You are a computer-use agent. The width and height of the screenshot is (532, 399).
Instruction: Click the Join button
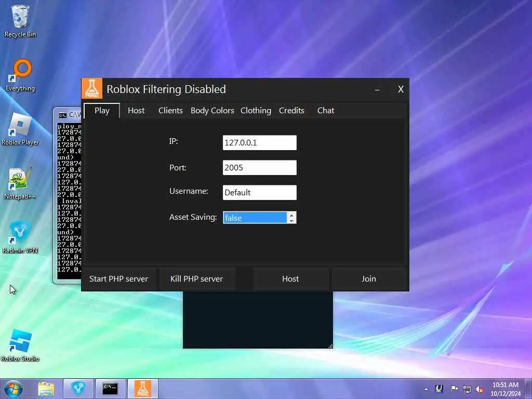coord(368,279)
